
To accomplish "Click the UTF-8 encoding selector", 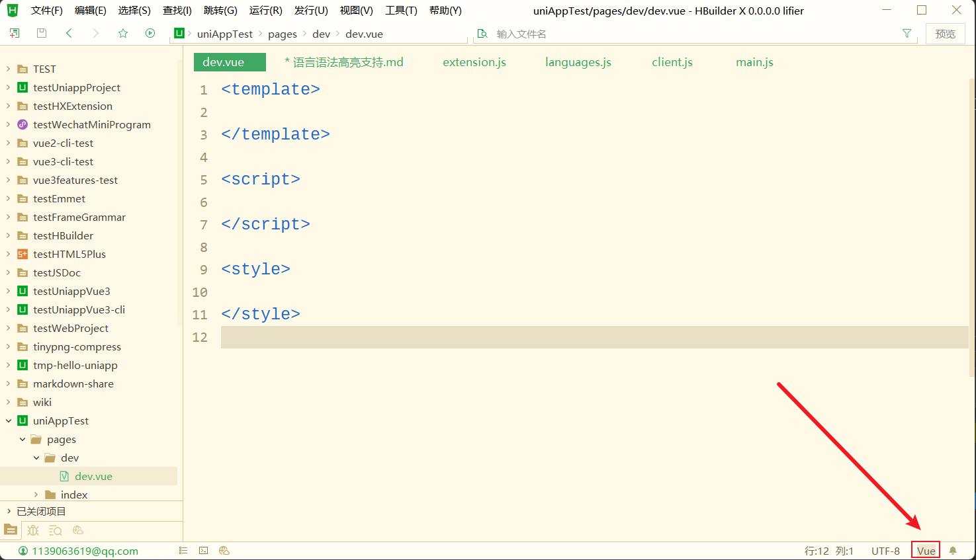I will 885,551.
